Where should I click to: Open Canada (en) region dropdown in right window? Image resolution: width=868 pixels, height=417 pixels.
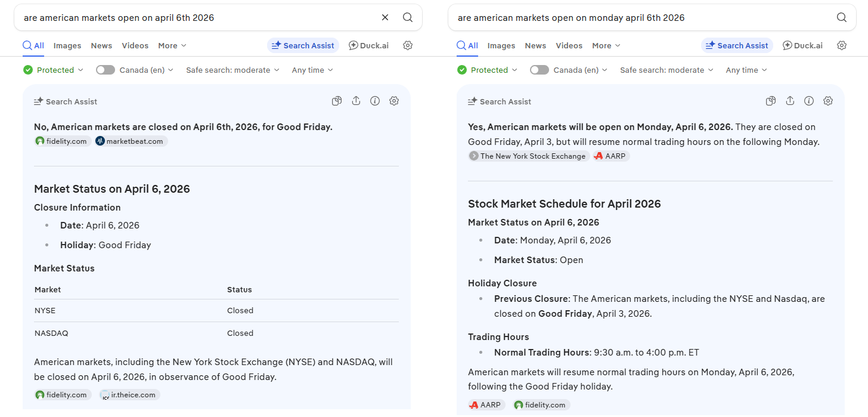(581, 70)
